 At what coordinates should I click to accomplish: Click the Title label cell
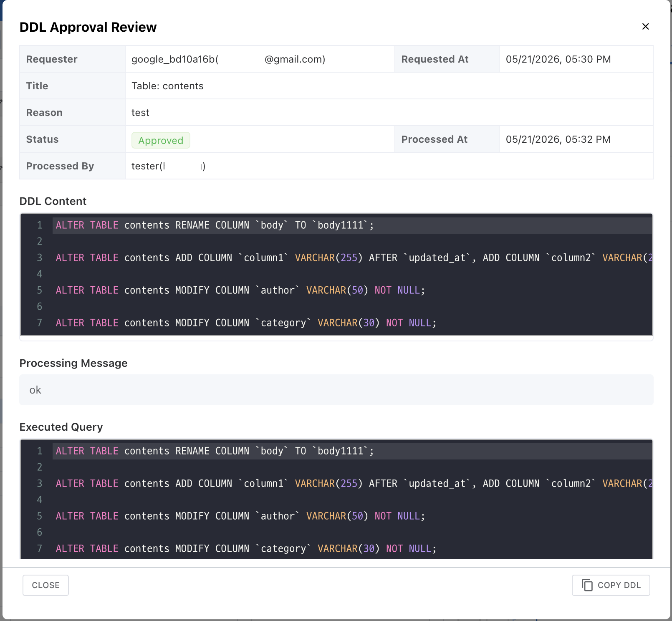point(72,86)
